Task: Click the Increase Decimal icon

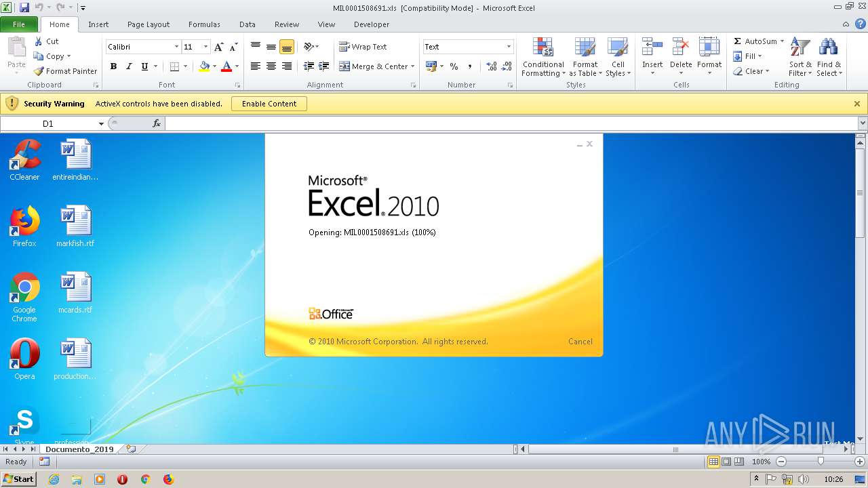Action: click(x=492, y=66)
